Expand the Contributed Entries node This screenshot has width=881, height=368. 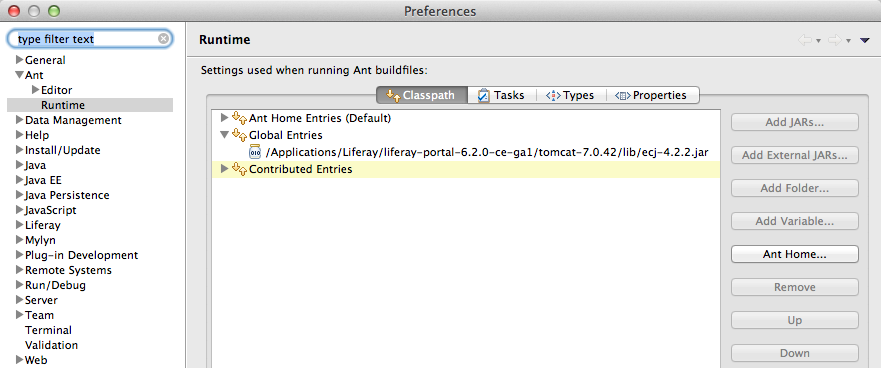point(225,169)
